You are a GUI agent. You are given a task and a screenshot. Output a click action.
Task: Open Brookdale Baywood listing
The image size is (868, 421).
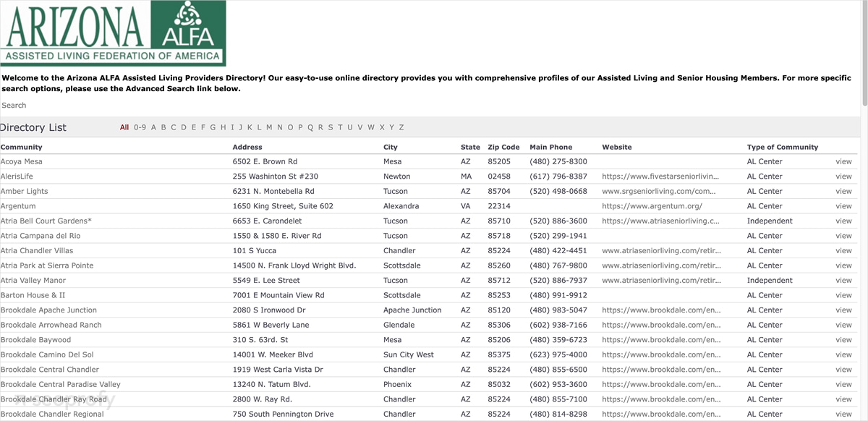tap(36, 339)
